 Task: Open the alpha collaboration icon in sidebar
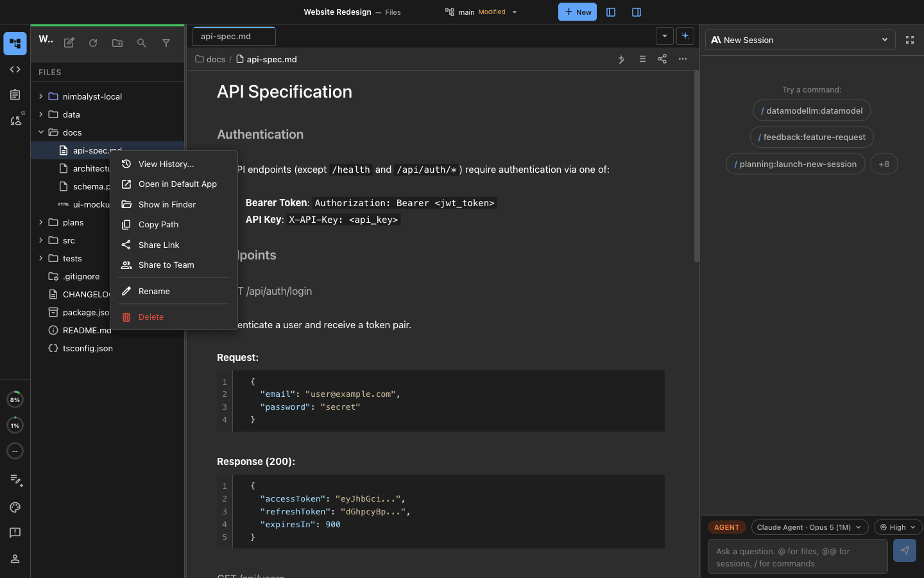(x=15, y=120)
